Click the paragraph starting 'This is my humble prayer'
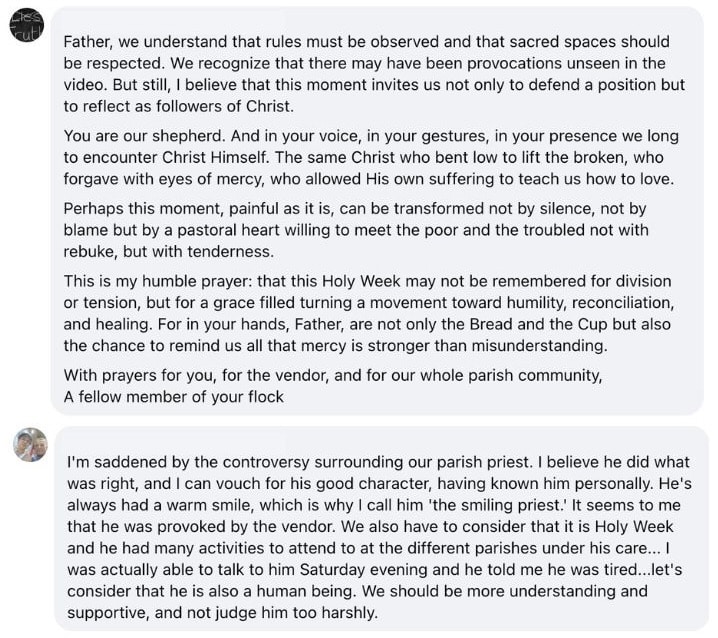718x638 pixels. [369, 313]
